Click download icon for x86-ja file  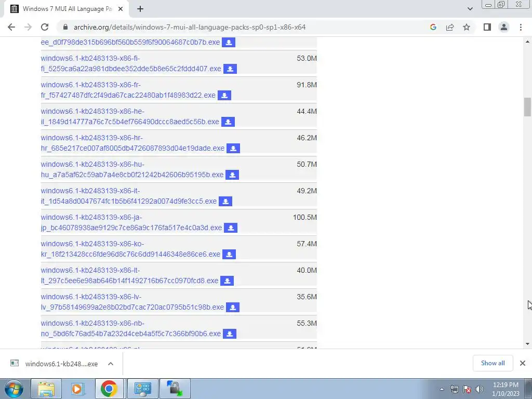coord(231,228)
